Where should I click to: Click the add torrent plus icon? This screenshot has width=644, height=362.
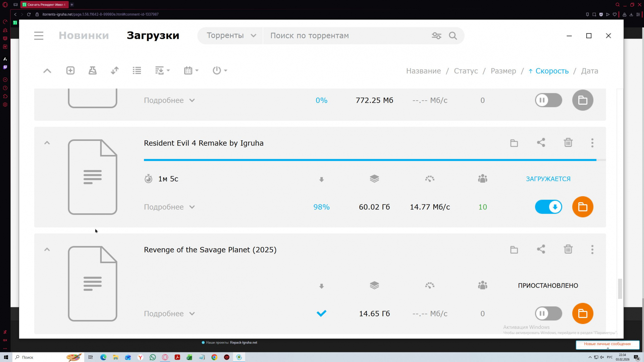(x=70, y=70)
